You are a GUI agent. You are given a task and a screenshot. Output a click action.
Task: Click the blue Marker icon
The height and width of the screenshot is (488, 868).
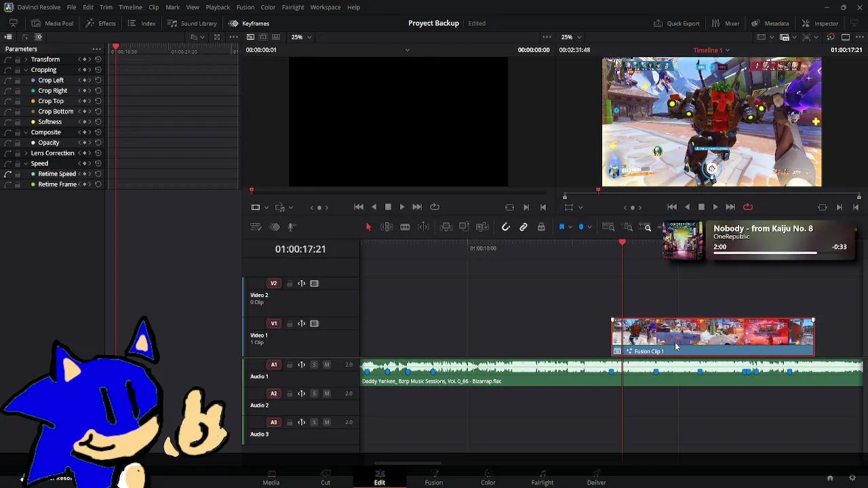pyautogui.click(x=581, y=227)
